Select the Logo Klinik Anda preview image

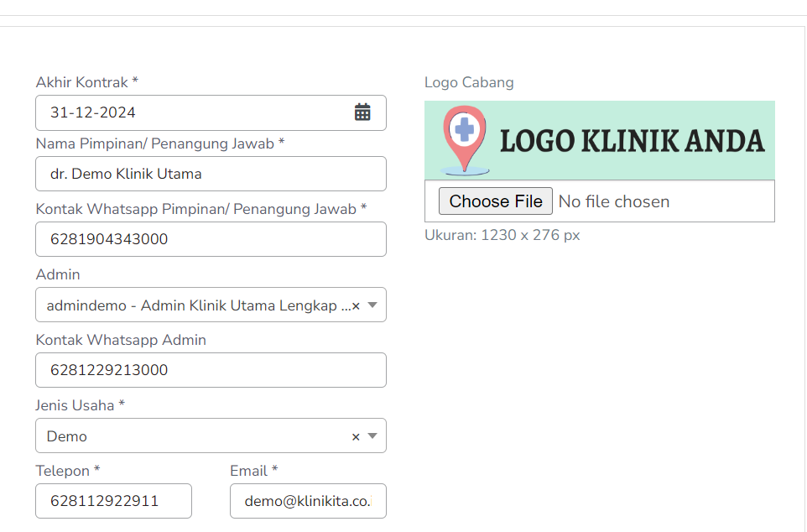600,140
